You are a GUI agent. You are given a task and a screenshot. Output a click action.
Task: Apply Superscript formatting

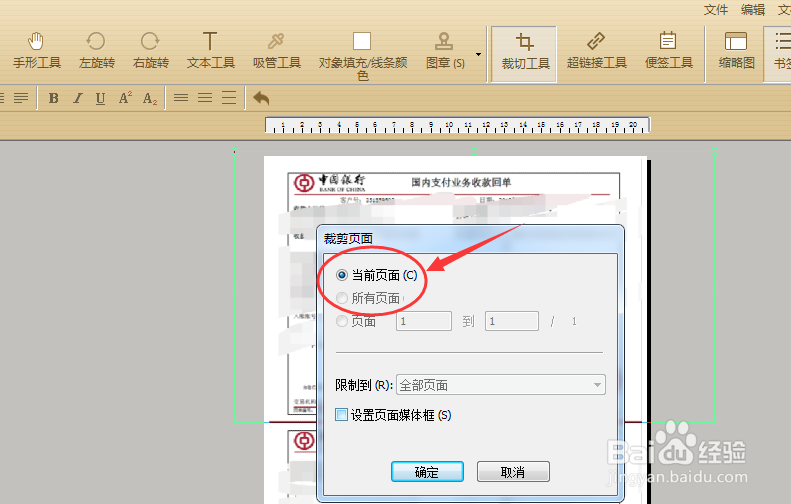[125, 98]
